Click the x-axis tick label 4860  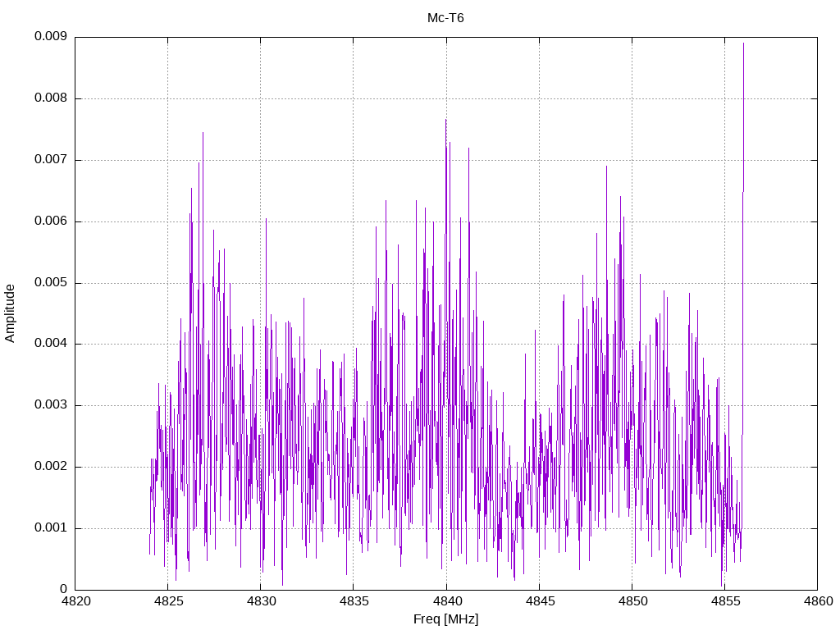[x=818, y=601]
